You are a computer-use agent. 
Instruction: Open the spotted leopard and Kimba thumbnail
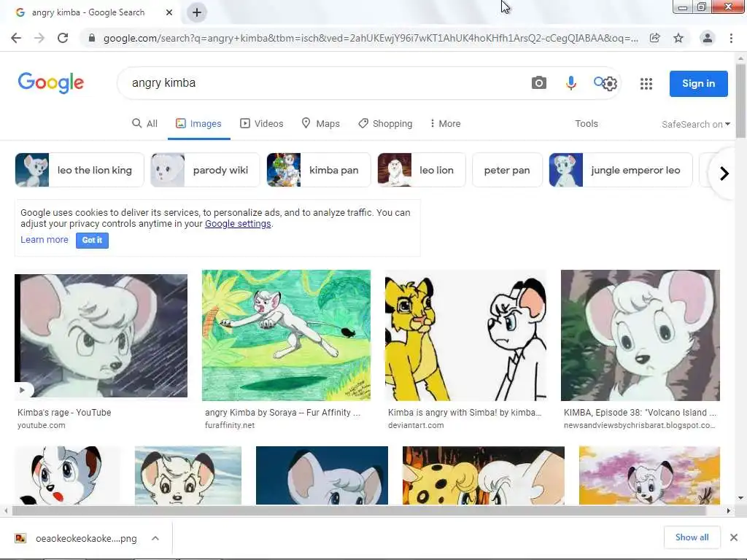click(x=484, y=475)
